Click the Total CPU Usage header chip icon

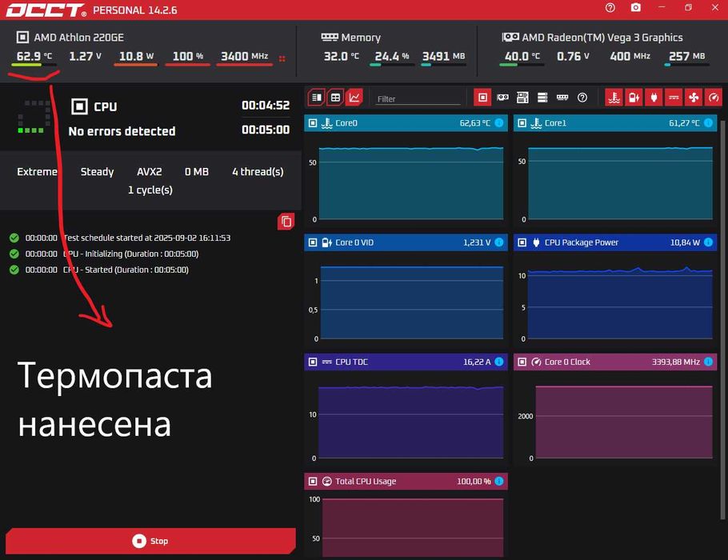313,481
